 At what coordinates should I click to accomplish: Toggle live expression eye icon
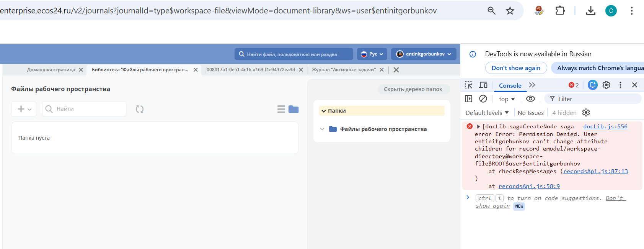coord(530,99)
